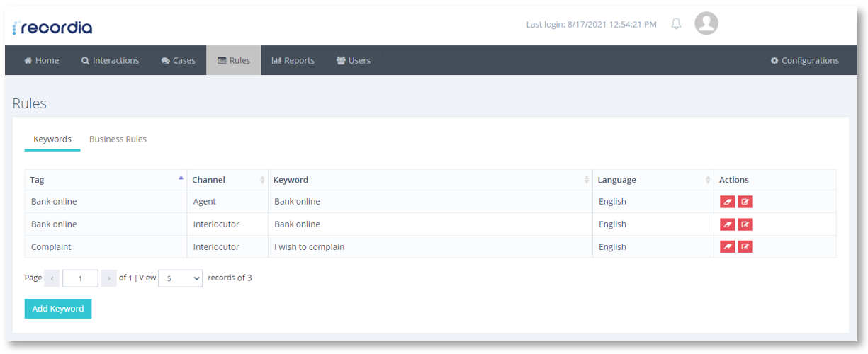The image size is (868, 354).
Task: Open the notifications bell icon
Action: [x=676, y=24]
